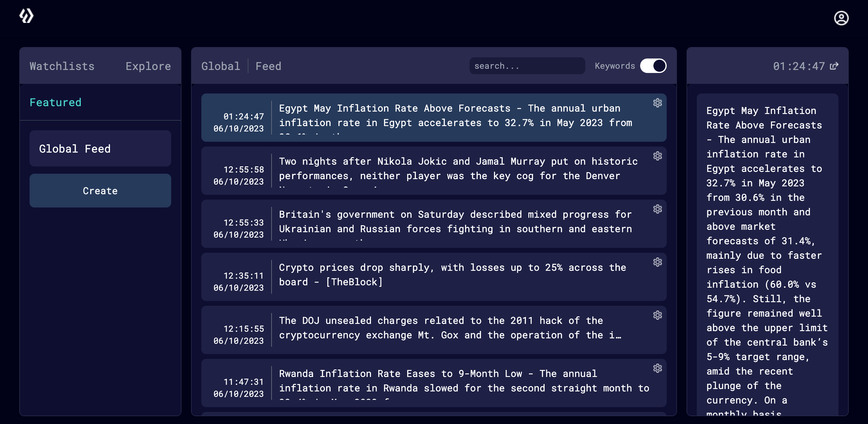Image resolution: width=868 pixels, height=424 pixels.
Task: Open Britain's government Ukraine progress story
Action: (x=434, y=223)
